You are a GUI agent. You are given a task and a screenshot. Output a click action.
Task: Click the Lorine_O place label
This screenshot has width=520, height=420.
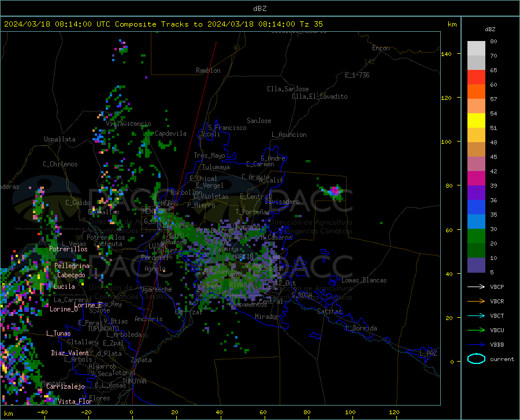64,309
